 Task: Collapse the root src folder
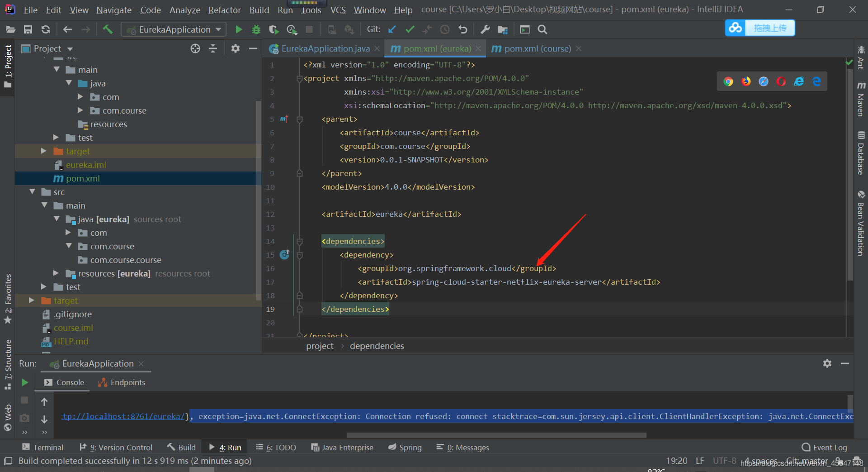[32, 192]
